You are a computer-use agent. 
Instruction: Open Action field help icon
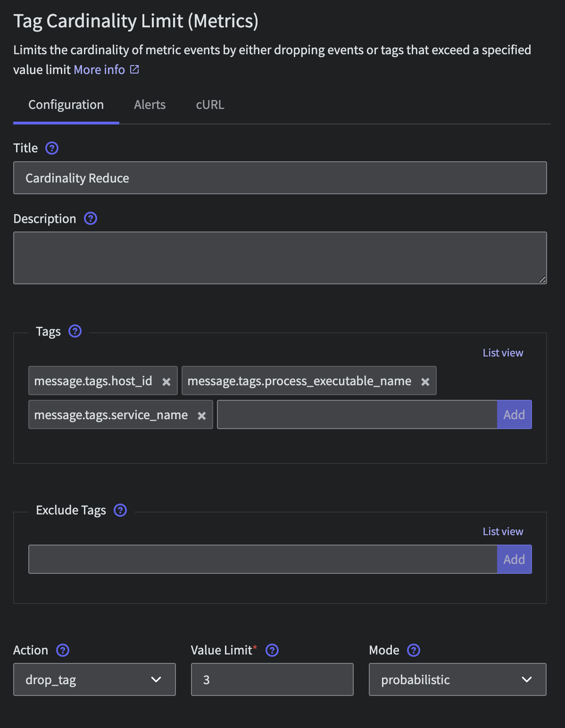(x=63, y=650)
